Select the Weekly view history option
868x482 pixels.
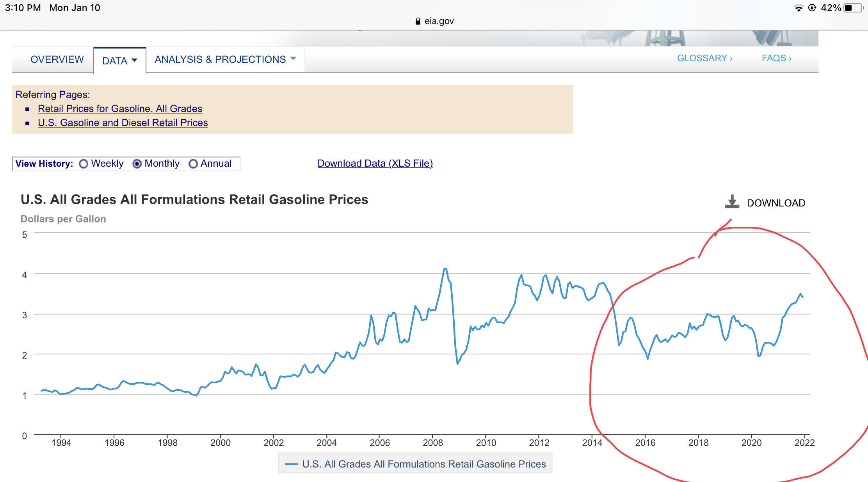coord(84,164)
